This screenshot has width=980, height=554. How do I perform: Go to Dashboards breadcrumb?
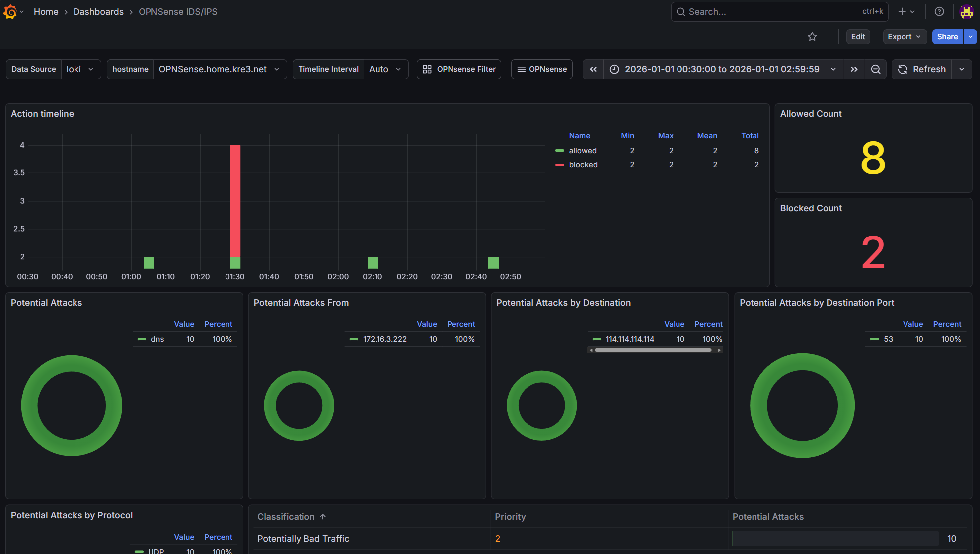(x=98, y=12)
